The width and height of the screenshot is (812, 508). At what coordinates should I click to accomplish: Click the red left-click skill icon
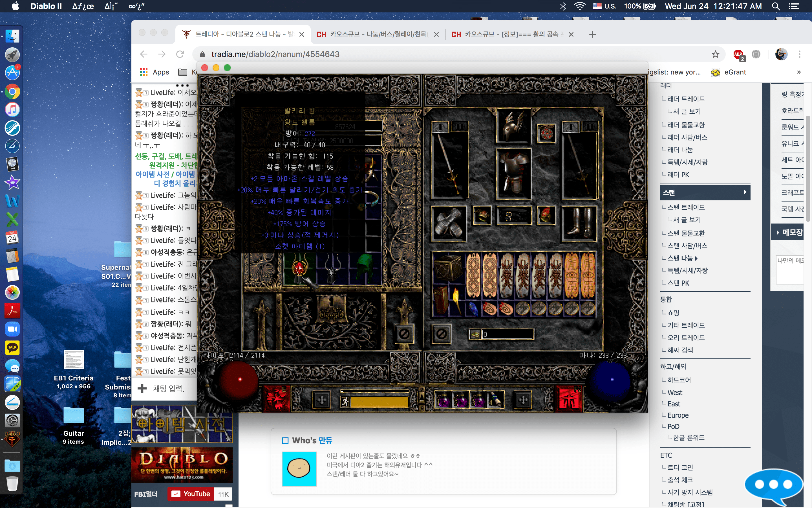pyautogui.click(x=276, y=399)
